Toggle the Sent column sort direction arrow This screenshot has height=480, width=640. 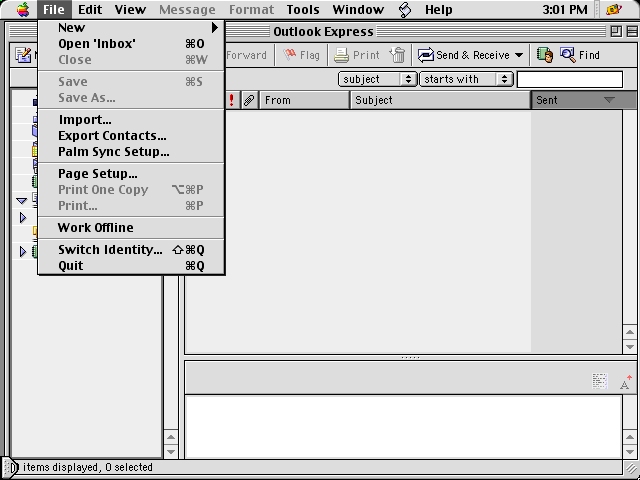point(609,100)
